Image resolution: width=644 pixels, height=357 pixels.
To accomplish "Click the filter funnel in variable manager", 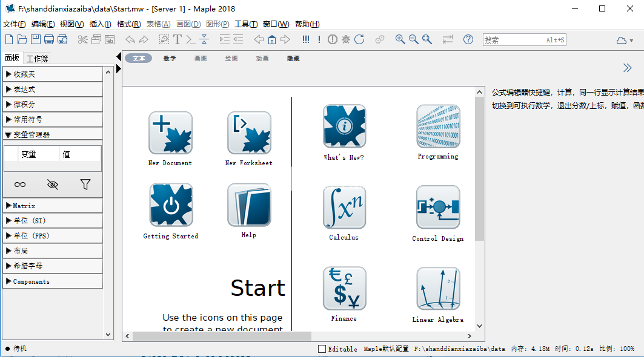I will coord(85,185).
